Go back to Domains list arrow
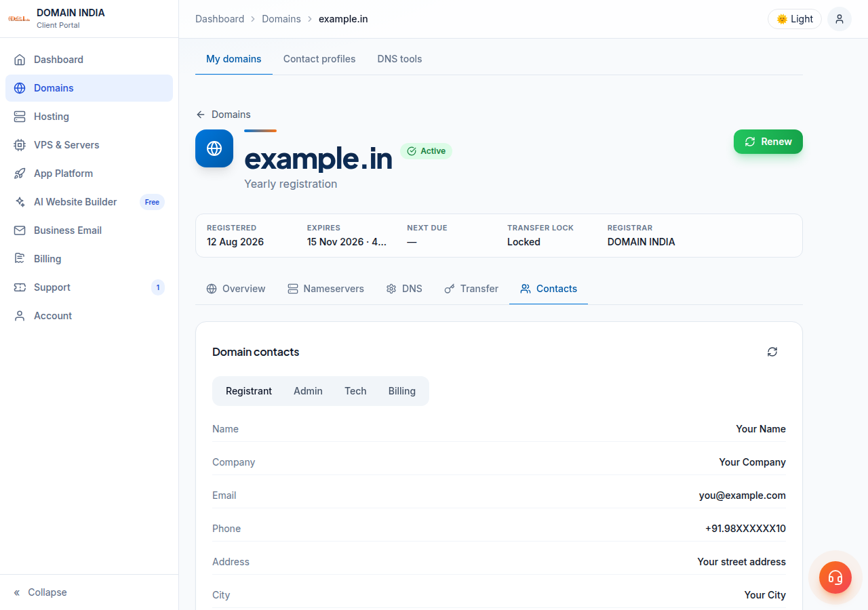Screen dimensions: 868x610 point(223,115)
